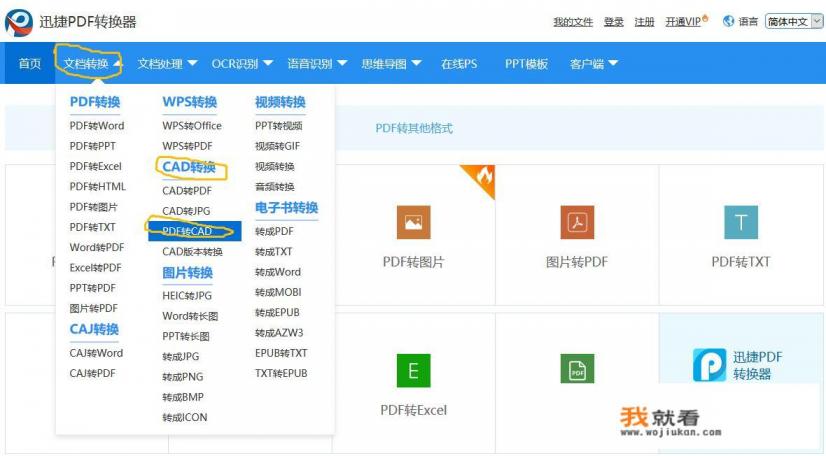The height and width of the screenshot is (456, 826).
Task: Select 转成MOBI menu entry
Action: tap(278, 292)
